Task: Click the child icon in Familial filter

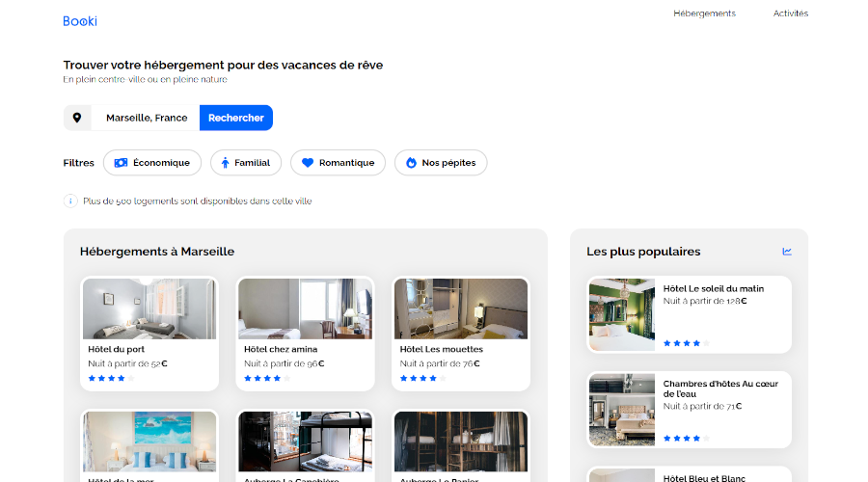Action: pos(225,163)
